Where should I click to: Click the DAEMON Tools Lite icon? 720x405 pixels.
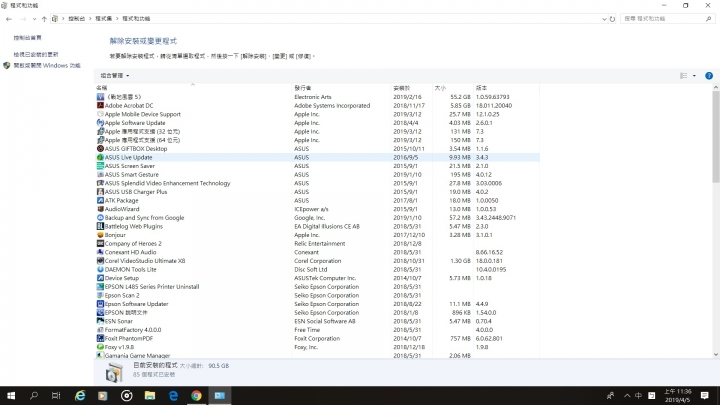(x=100, y=269)
